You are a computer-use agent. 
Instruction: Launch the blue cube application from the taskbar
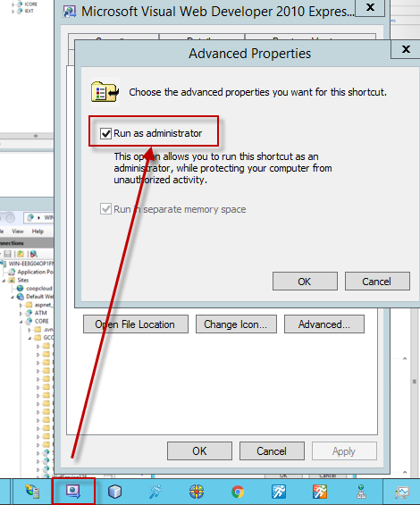(114, 492)
